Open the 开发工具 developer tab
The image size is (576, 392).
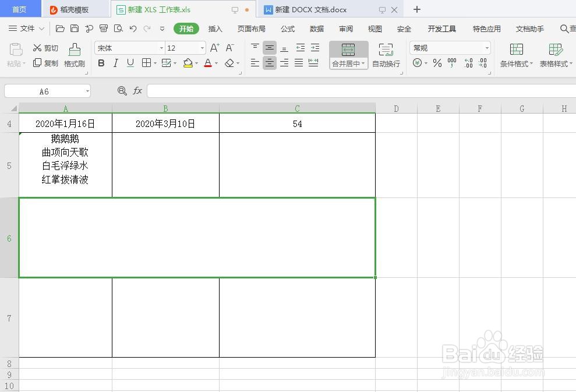tap(442, 29)
